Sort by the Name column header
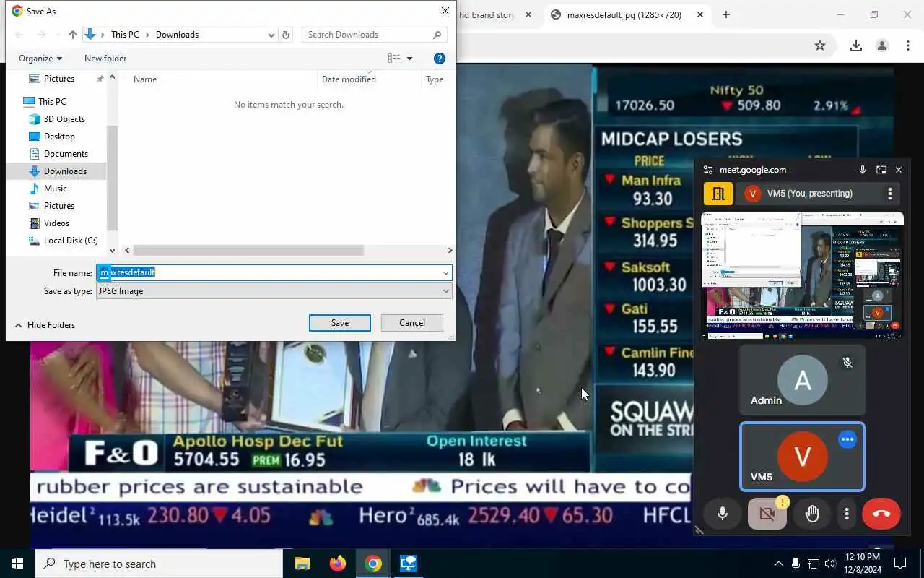 click(x=145, y=79)
